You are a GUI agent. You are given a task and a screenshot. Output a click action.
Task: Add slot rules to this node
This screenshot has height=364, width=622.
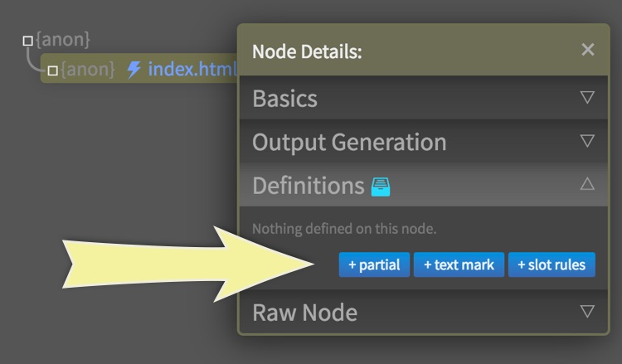coord(552,265)
